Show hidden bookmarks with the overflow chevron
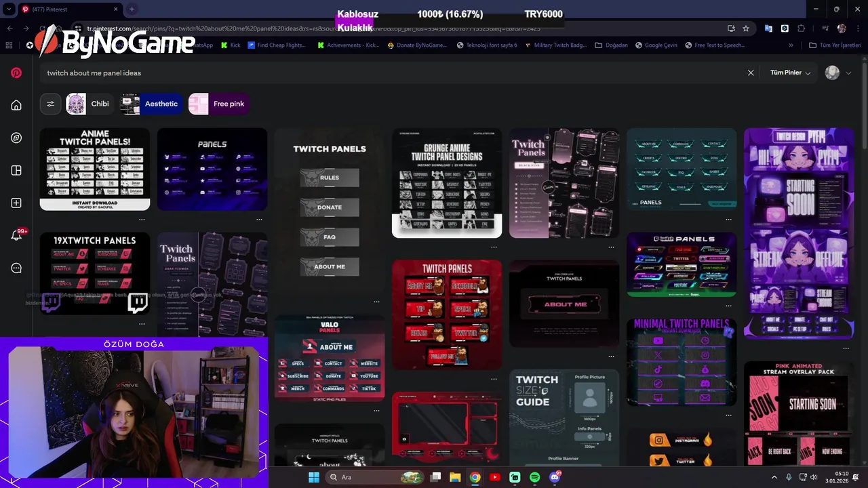Viewport: 868px width, 488px height. [x=791, y=45]
